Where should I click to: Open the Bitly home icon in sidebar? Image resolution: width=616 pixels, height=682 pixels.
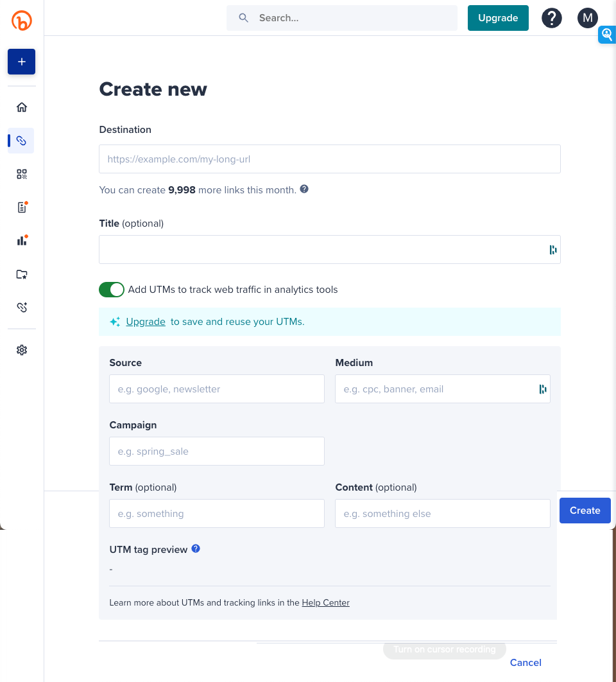pyautogui.click(x=21, y=107)
